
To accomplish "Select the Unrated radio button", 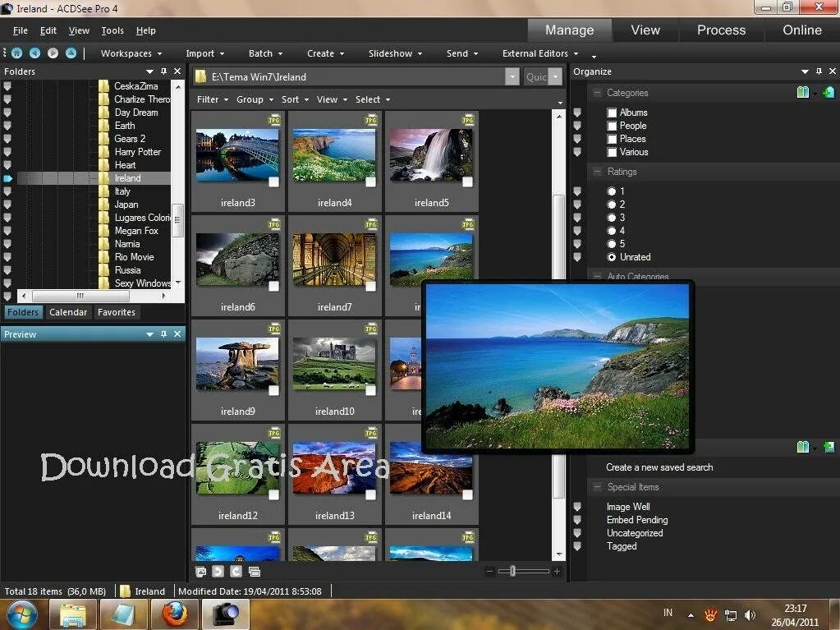I will point(611,257).
